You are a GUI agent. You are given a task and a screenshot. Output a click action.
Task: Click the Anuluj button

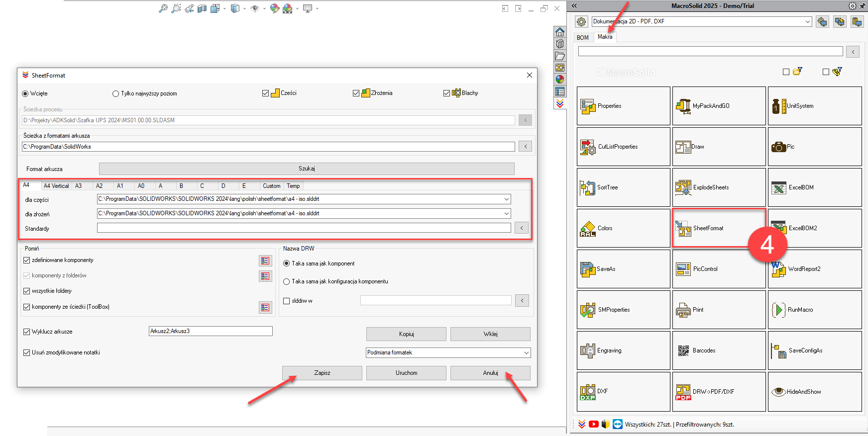pos(490,373)
